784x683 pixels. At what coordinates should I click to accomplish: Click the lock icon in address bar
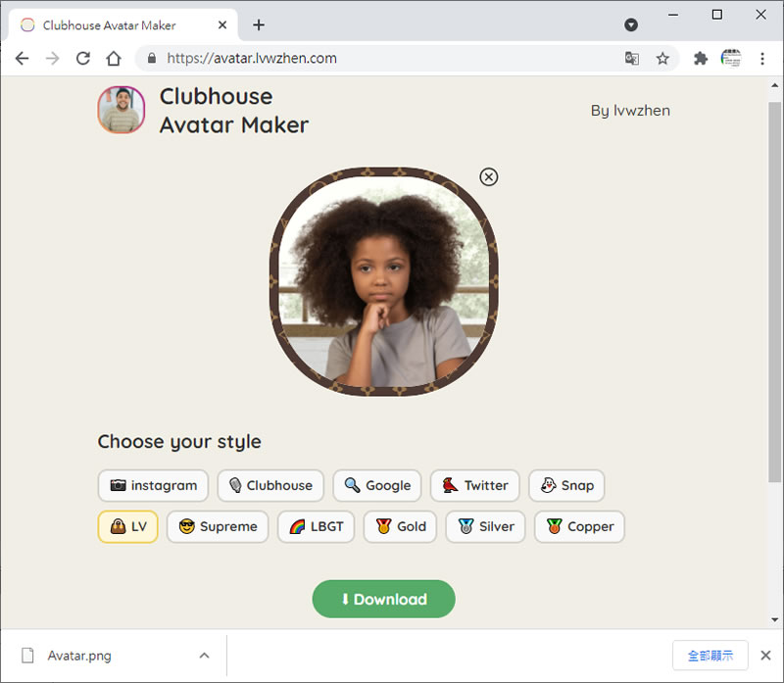[152, 59]
